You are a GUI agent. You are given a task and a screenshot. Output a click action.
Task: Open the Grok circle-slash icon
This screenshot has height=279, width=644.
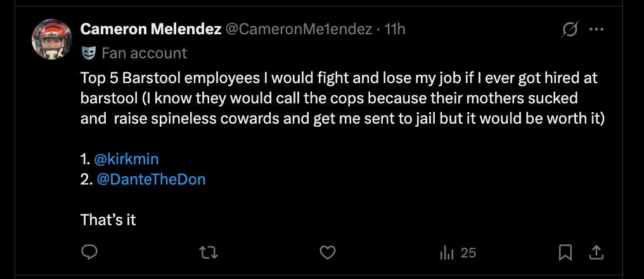coord(570,29)
